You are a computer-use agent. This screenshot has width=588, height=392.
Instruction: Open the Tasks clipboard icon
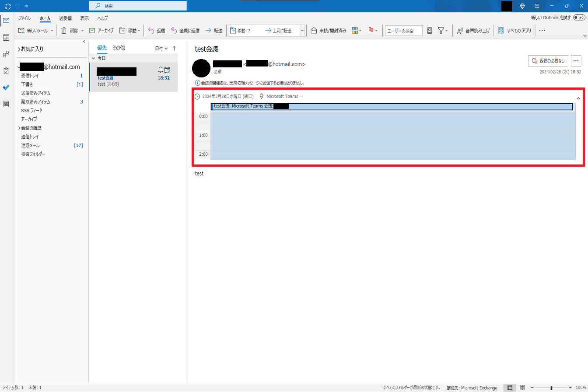coord(6,71)
